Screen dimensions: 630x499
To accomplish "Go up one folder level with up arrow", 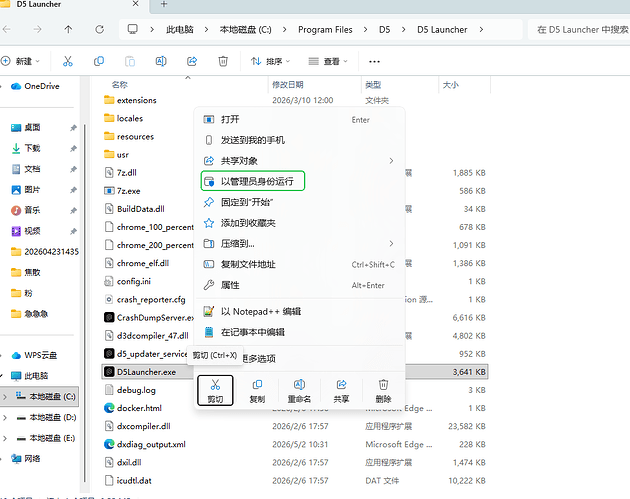I will (68, 29).
